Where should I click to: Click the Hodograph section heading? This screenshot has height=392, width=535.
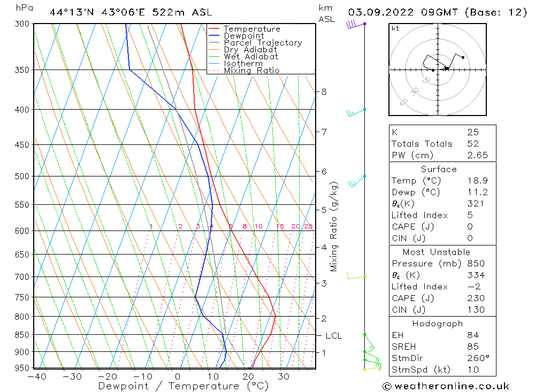[438, 324]
